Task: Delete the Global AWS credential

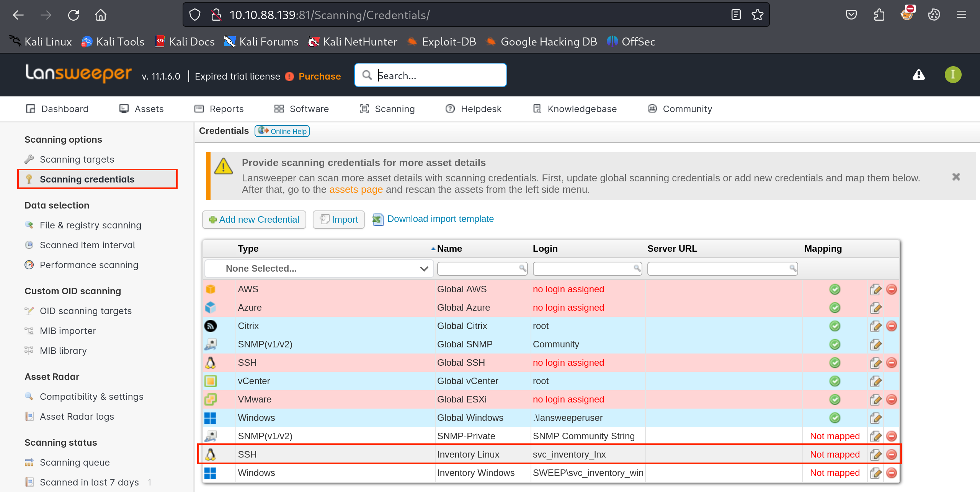Action: pos(891,289)
